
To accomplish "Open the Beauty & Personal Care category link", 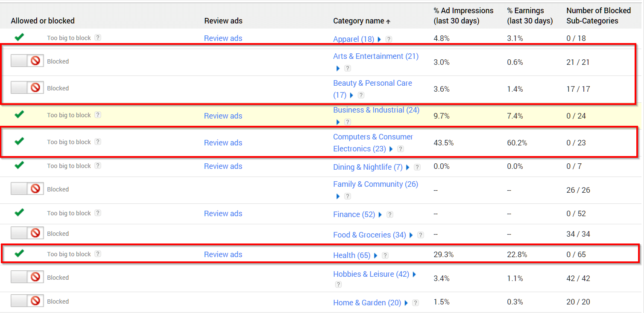I will point(372,83).
